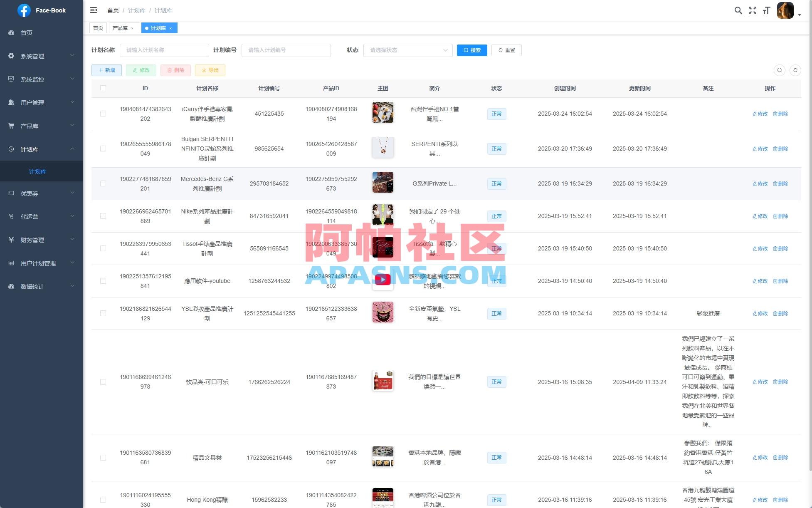Click 修改 link in the iCarry row
Viewport: 812px width, 508px height.
pyautogui.click(x=760, y=114)
